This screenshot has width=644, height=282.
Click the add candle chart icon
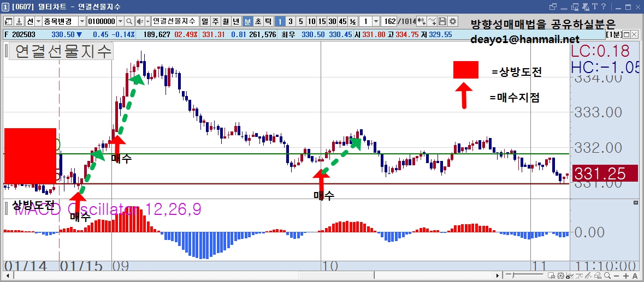[421, 21]
